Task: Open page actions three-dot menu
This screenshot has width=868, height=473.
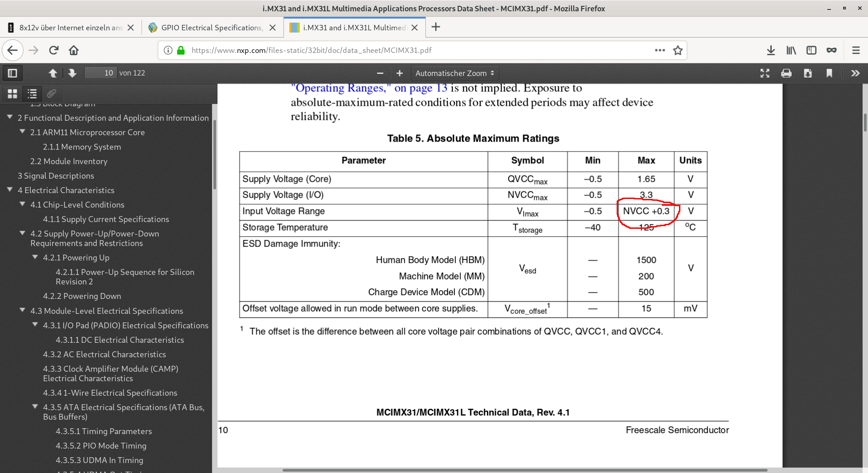Action: (x=660, y=50)
